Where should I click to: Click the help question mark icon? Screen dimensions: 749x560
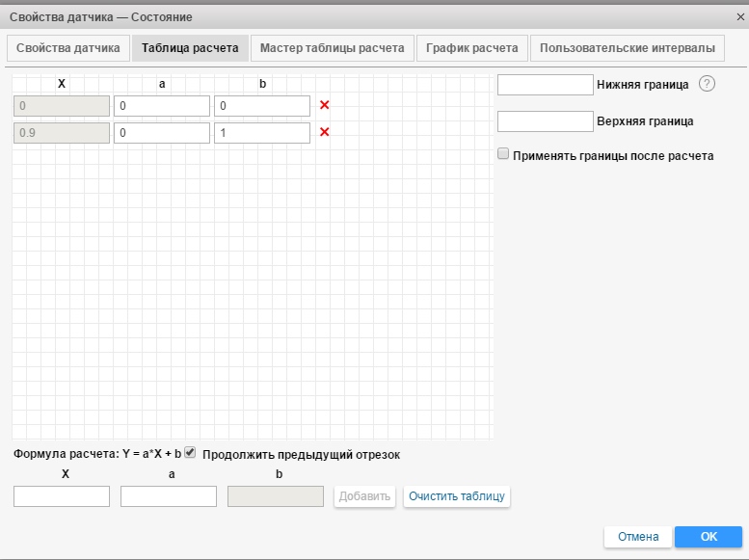tap(707, 84)
